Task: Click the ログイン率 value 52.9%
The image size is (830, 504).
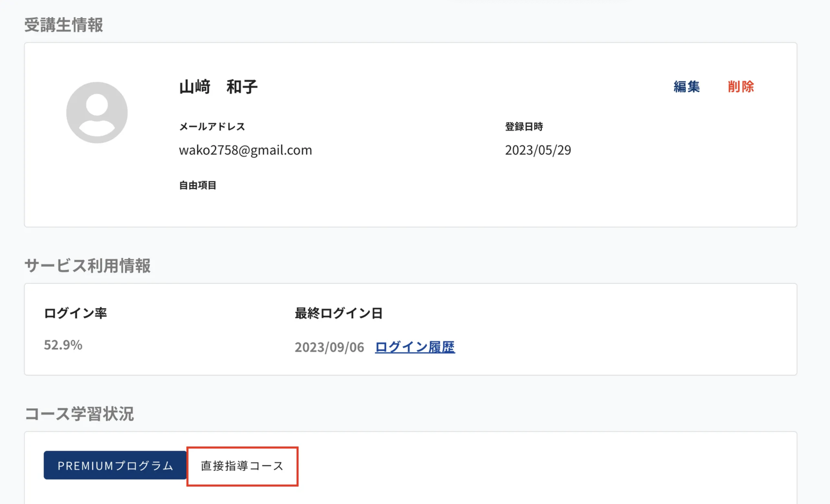Action: coord(63,344)
